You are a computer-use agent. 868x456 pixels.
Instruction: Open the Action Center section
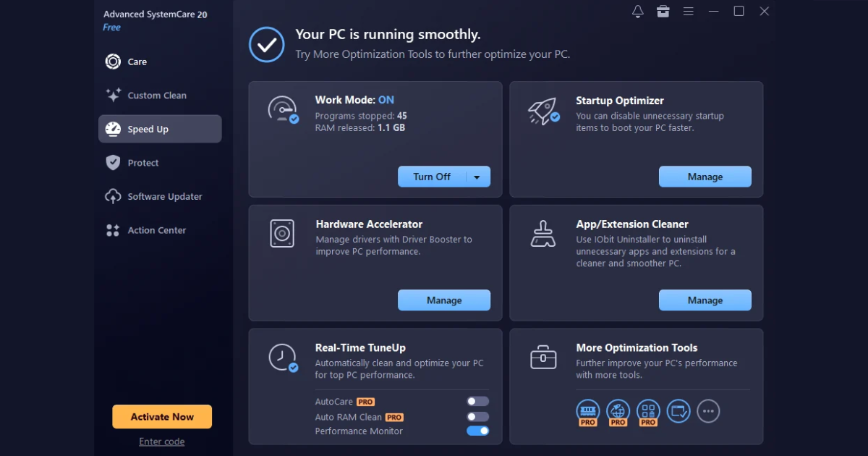(160, 230)
